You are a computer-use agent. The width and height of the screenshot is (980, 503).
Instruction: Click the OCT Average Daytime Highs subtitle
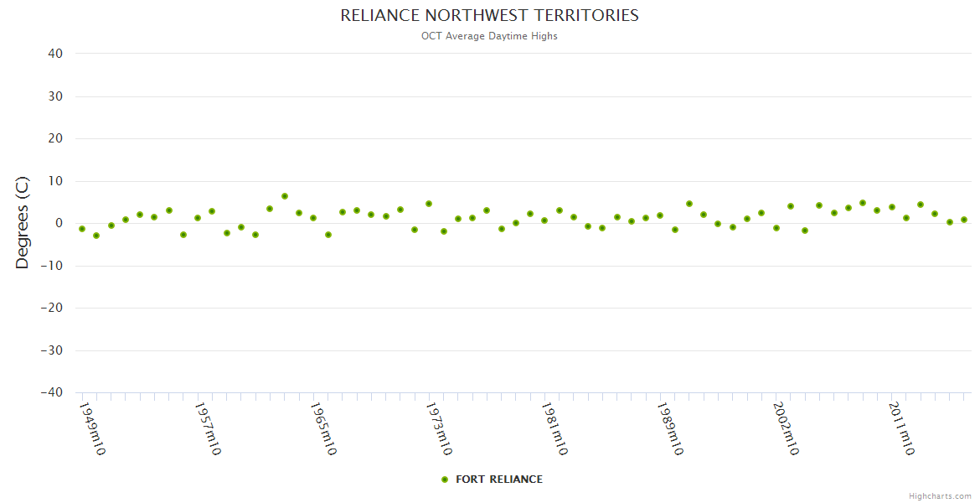[x=489, y=36]
